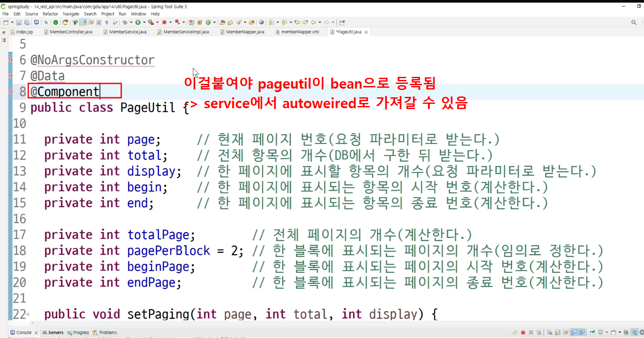
Task: Toggle fold marker at line 22
Action: coord(28,314)
